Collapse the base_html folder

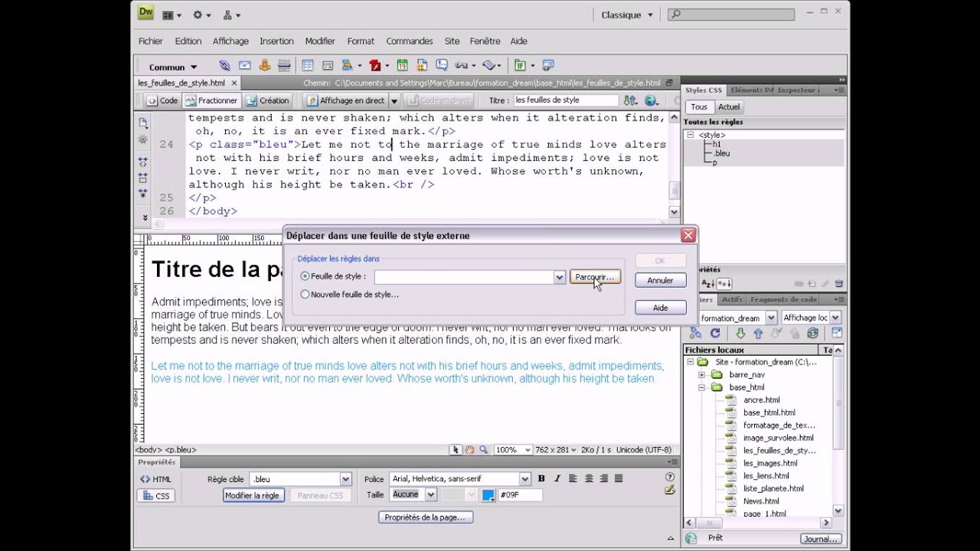point(702,388)
